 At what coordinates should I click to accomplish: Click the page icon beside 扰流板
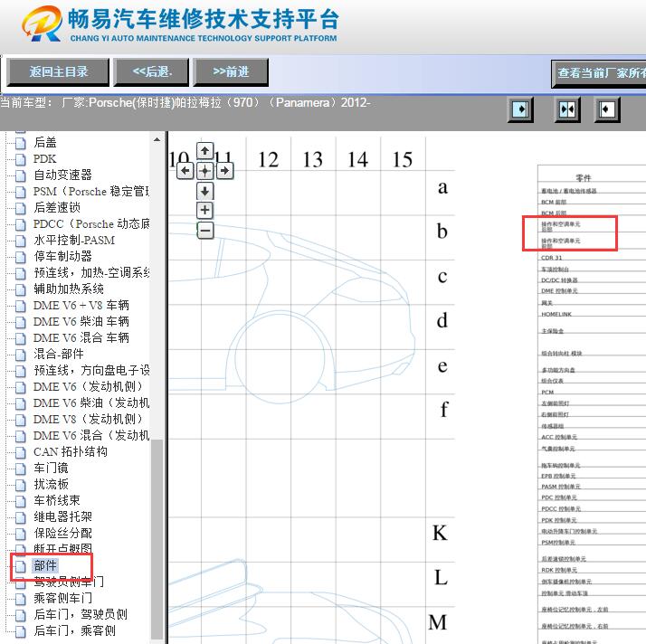pos(20,485)
